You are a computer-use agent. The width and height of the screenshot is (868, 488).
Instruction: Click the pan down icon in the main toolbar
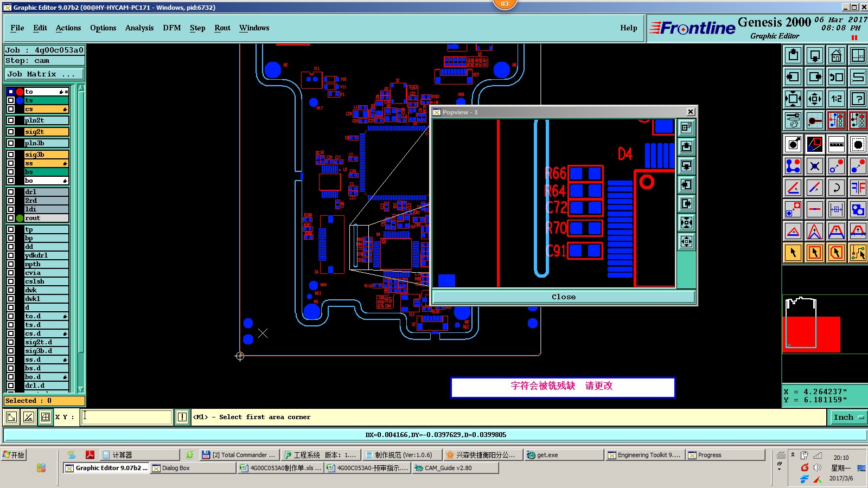(815, 55)
